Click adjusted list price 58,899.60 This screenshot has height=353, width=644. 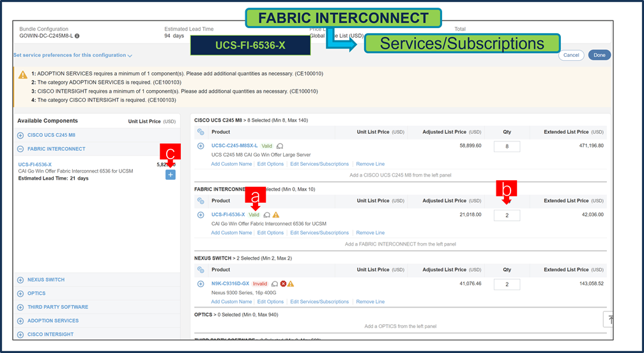[x=471, y=146]
